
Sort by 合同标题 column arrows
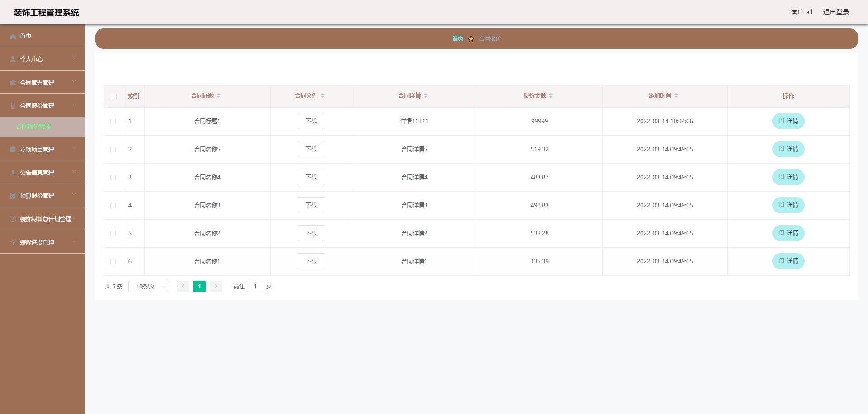(219, 95)
